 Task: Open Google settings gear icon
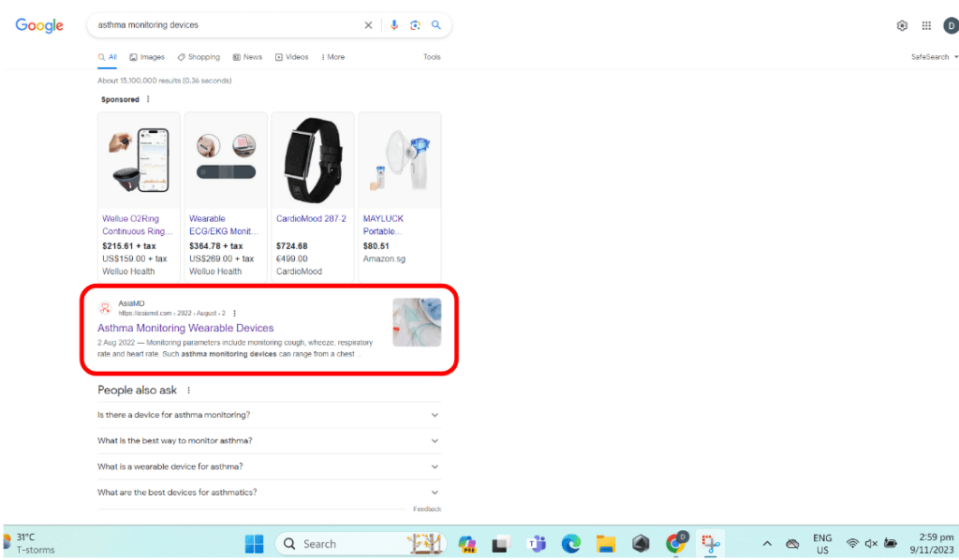click(902, 25)
